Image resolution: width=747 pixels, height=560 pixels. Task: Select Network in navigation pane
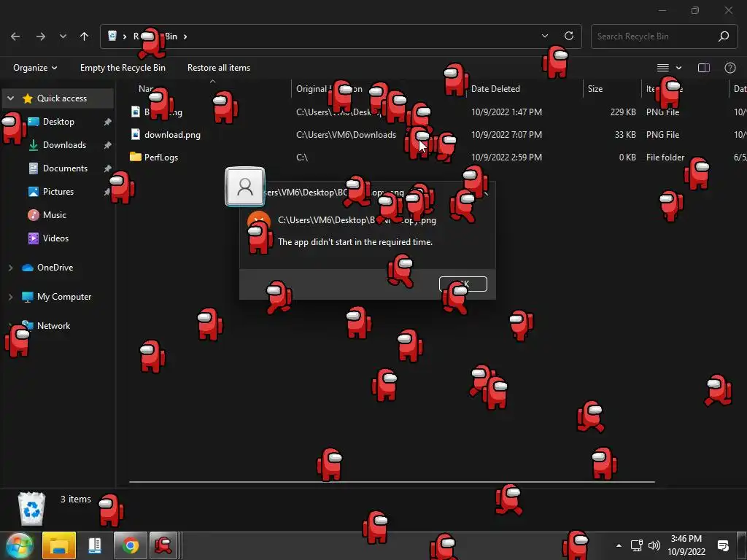[x=53, y=326]
